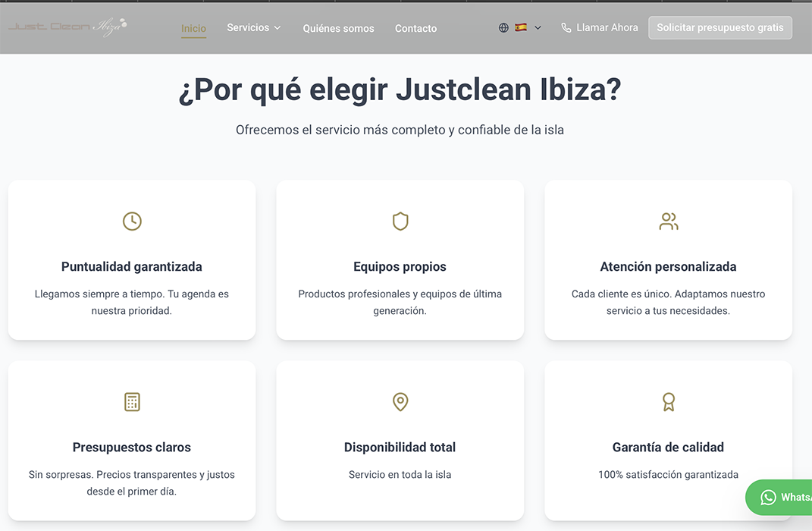Screen dimensions: 812x531
Task: Click 'Cada cliente es único' description
Action: [x=668, y=302]
